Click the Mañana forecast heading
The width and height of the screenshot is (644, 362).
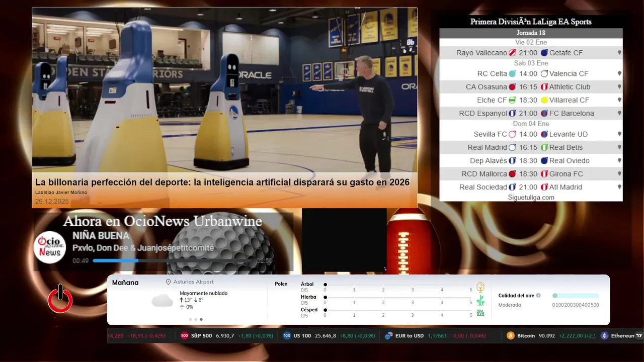125,283
